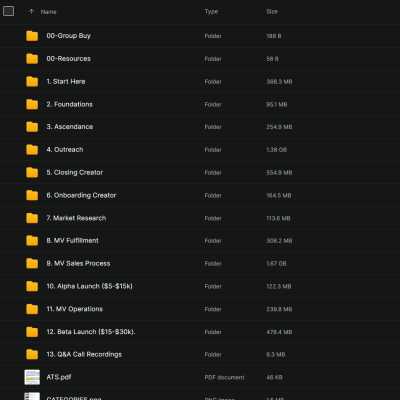The height and width of the screenshot is (400, 400).
Task: Select the "4. Outreach" name
Action: 65,150
